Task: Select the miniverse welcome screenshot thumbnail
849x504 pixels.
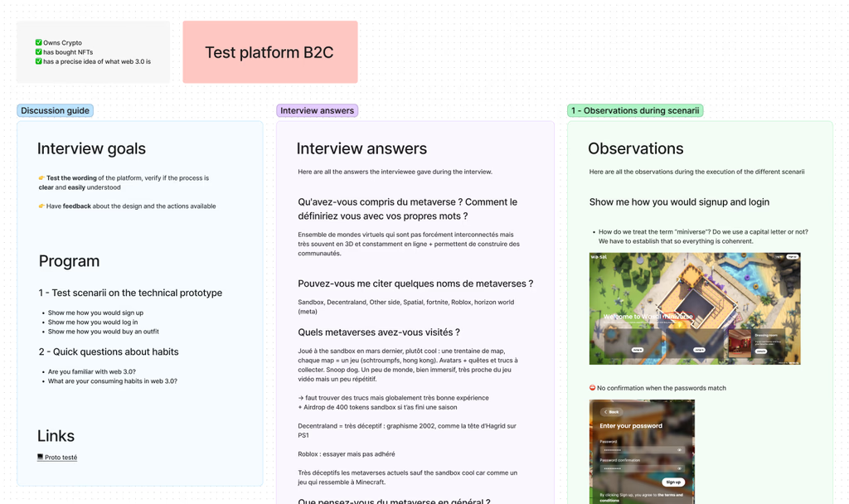Action: (x=695, y=308)
